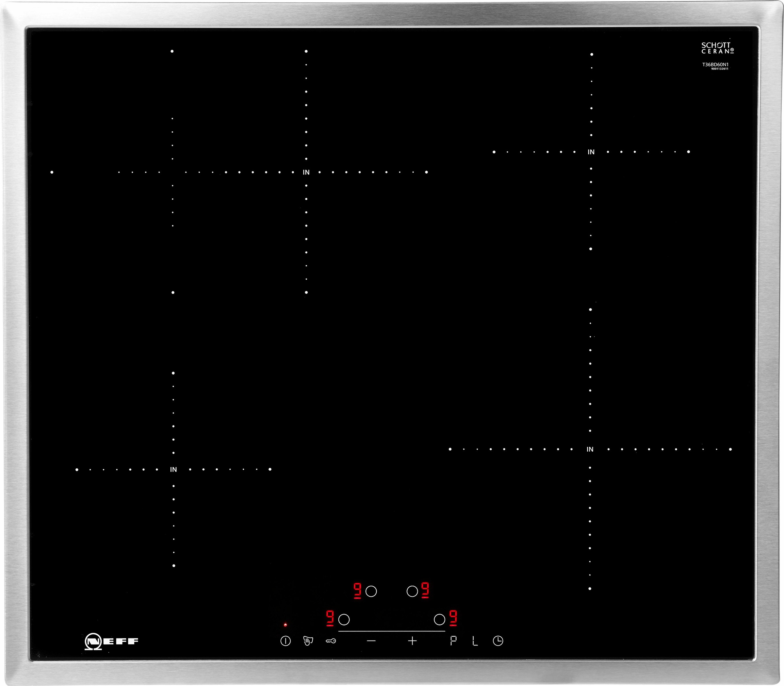Touch the IN marker of front-left zone
Image resolution: width=784 pixels, height=686 pixels.
pyautogui.click(x=173, y=469)
